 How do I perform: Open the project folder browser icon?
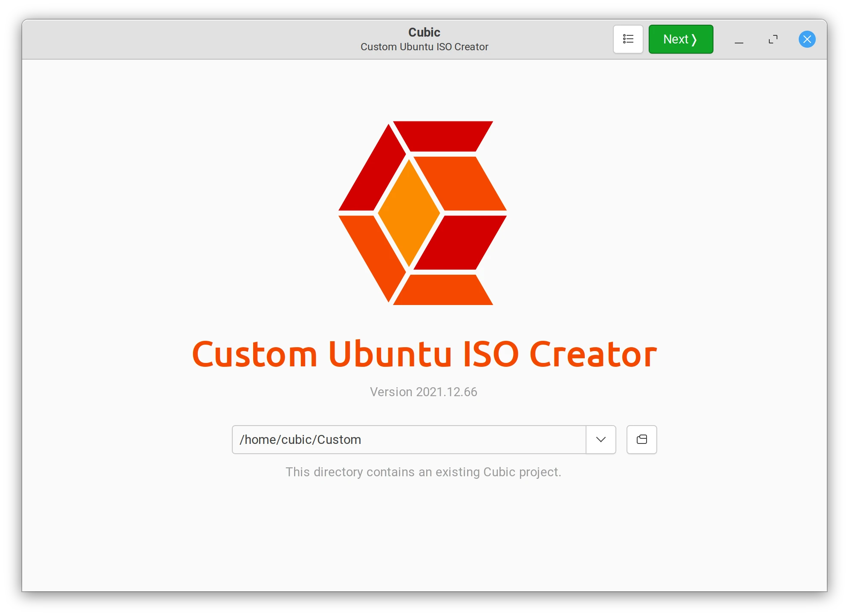[x=641, y=439]
